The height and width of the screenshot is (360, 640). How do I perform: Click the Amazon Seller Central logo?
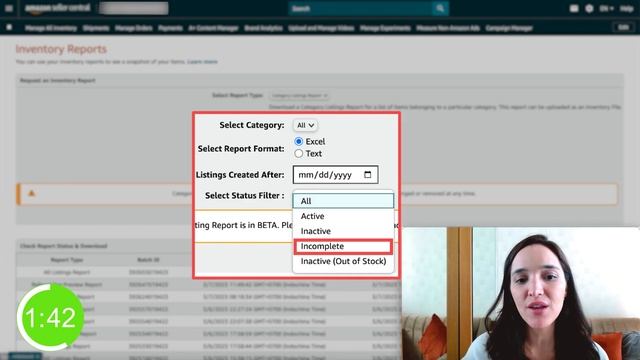click(58, 9)
